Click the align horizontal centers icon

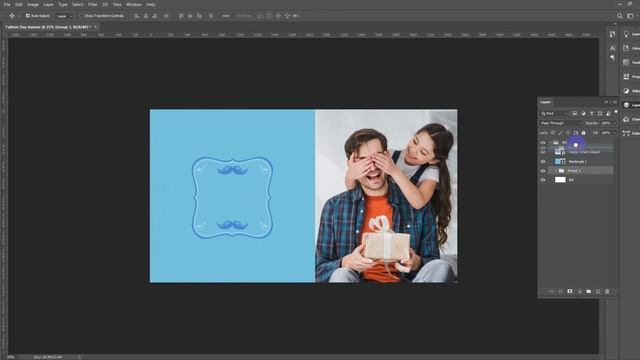click(x=146, y=16)
